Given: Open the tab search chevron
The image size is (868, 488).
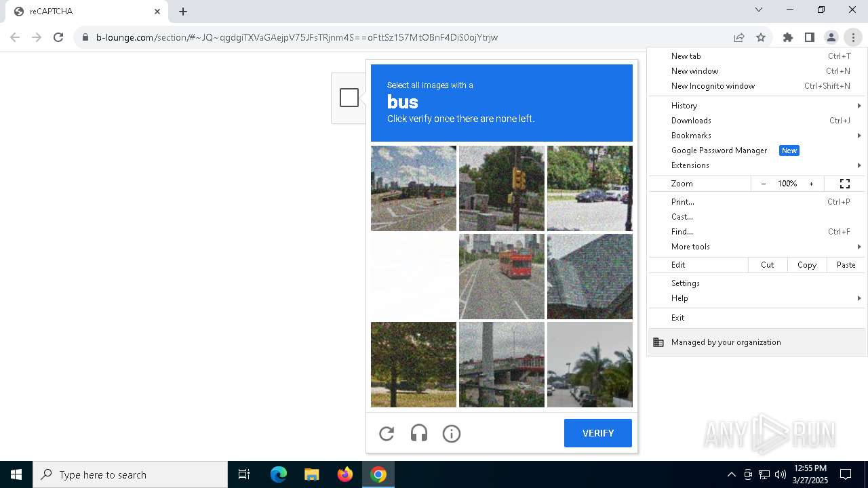Looking at the screenshot, I should pos(759,9).
